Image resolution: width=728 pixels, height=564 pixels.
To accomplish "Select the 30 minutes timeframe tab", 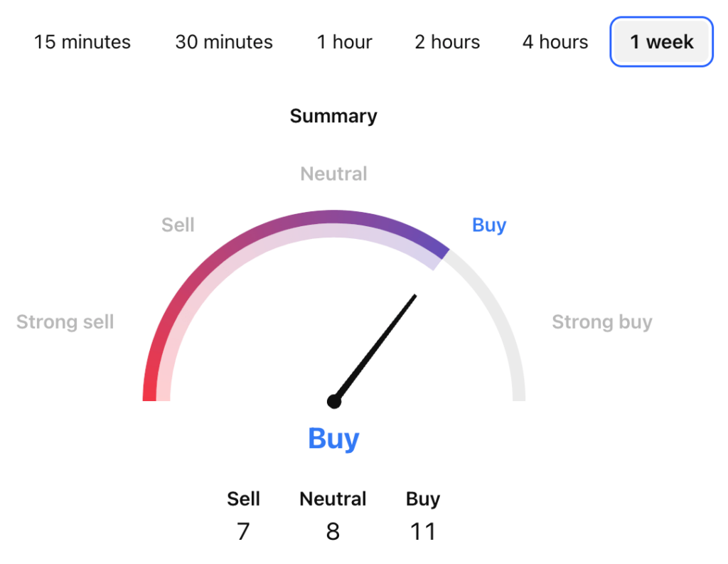I will coord(224,42).
